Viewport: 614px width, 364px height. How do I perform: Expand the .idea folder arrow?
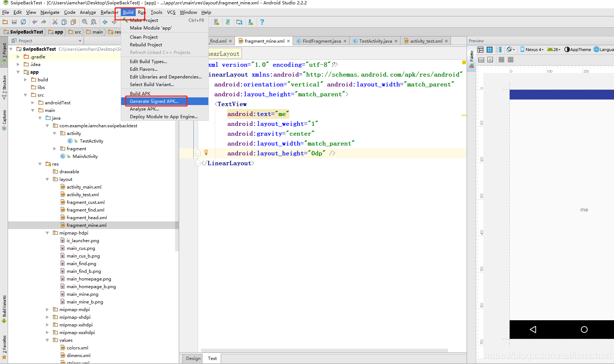click(x=18, y=65)
